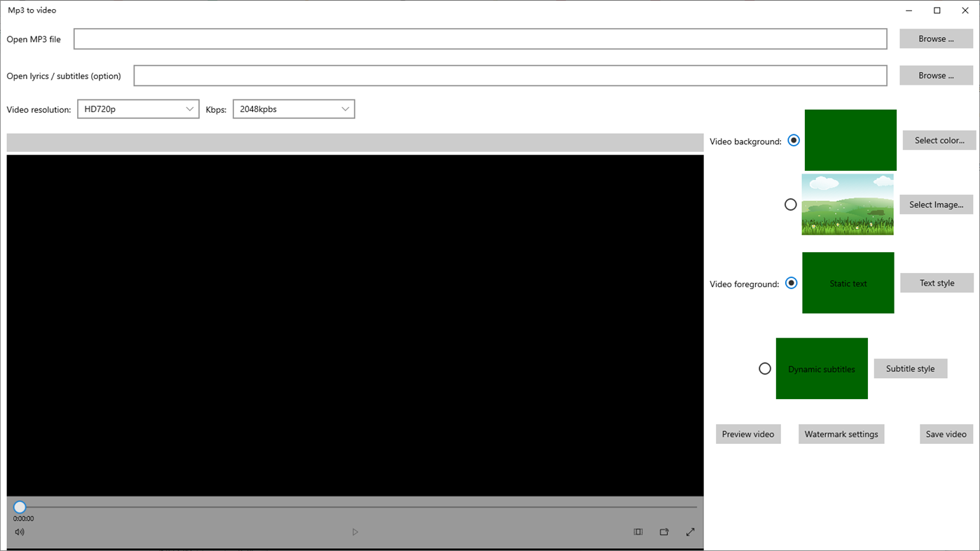Viewport: 980px width, 551px height.
Task: Click the green background color swatch
Action: [850, 140]
